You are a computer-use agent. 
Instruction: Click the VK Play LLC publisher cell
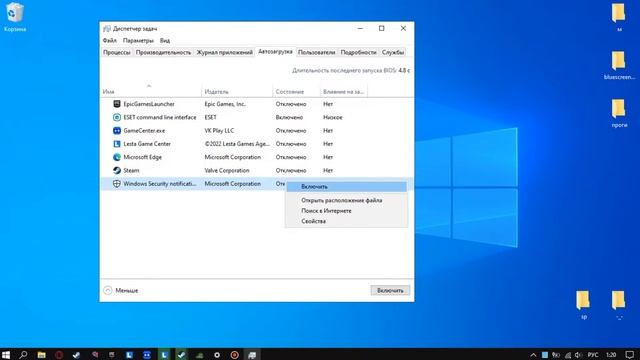[219, 131]
